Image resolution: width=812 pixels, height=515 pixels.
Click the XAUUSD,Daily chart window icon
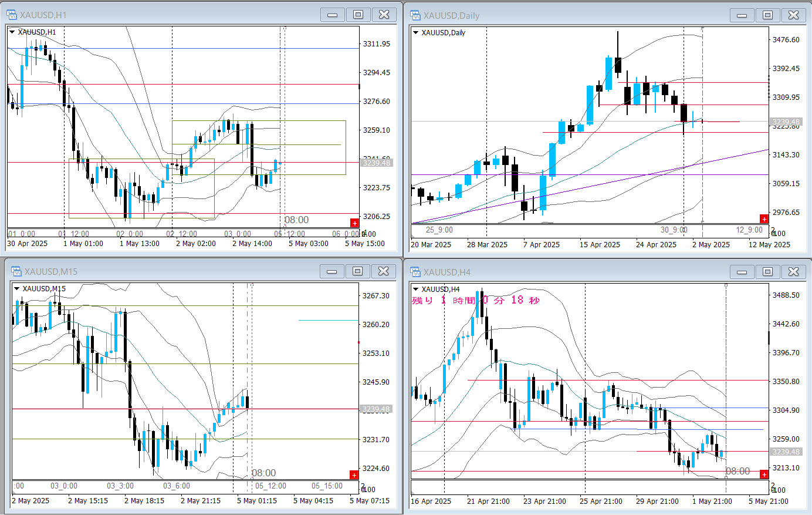pyautogui.click(x=415, y=15)
